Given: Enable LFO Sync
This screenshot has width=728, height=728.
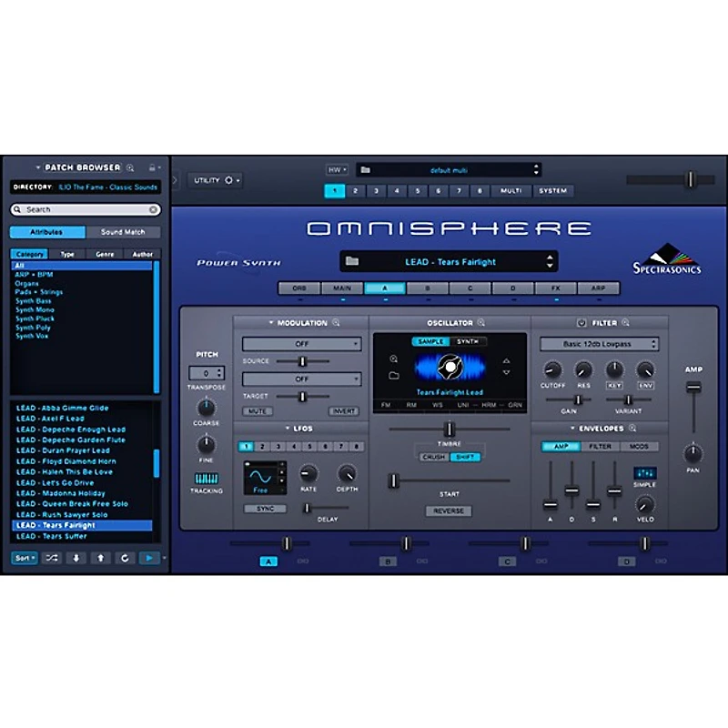Looking at the screenshot, I should 265,509.
